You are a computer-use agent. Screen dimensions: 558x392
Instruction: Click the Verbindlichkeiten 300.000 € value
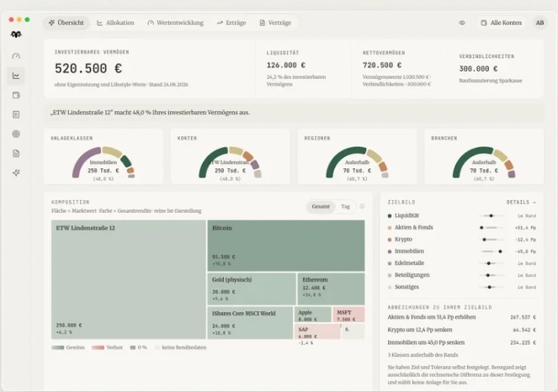coord(479,69)
